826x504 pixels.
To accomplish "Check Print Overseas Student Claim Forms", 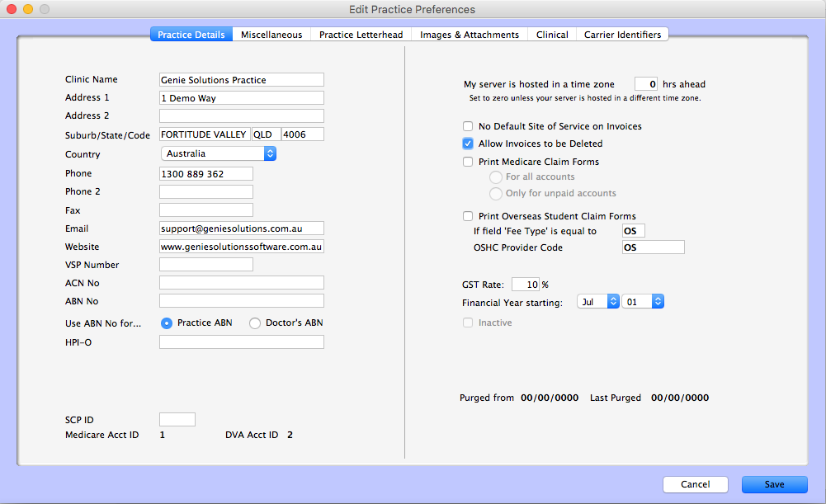I will tap(468, 215).
